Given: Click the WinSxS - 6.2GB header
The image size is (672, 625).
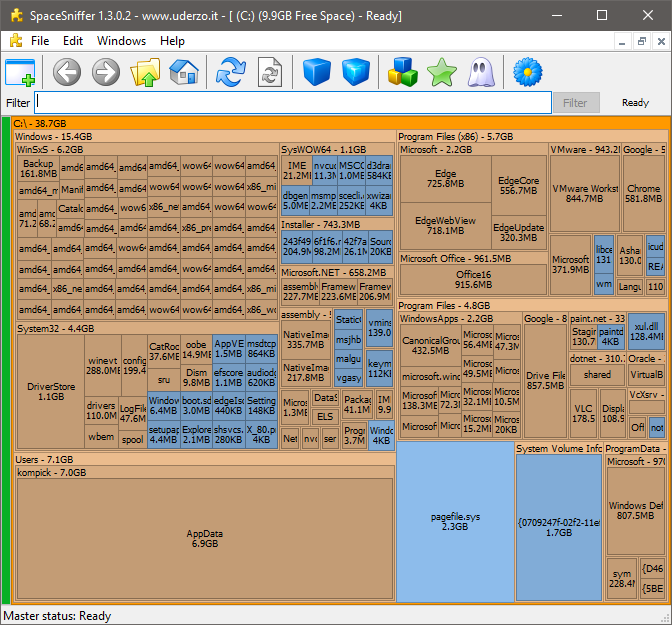Looking at the screenshot, I should (x=147, y=150).
